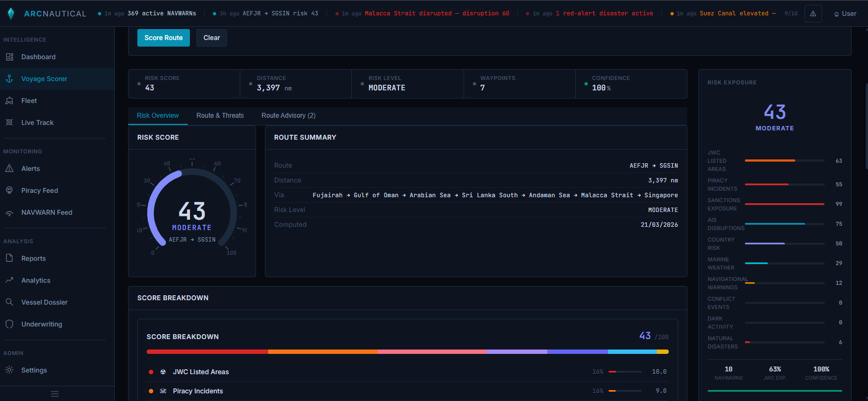
Task: Collapse sidebar with hamburger icon
Action: [x=55, y=394]
